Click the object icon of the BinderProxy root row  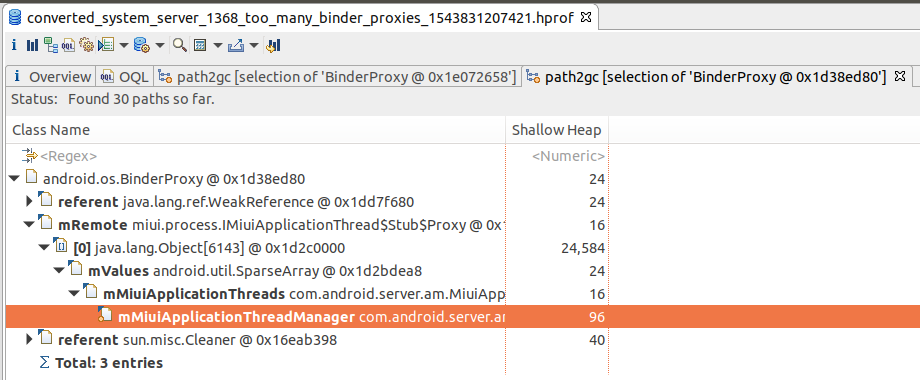(x=32, y=177)
